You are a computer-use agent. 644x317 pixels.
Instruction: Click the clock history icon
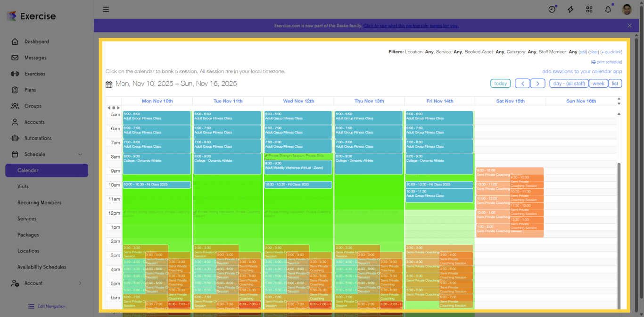tap(552, 9)
